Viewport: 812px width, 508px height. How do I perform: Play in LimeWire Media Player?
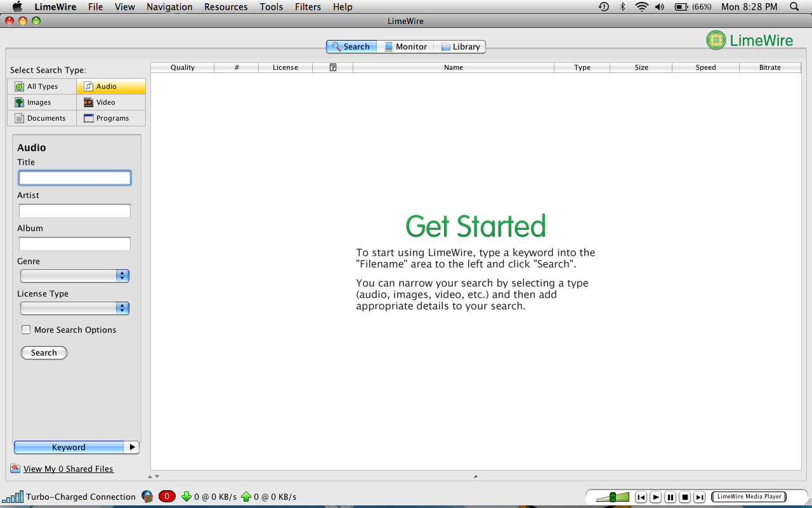click(x=656, y=497)
